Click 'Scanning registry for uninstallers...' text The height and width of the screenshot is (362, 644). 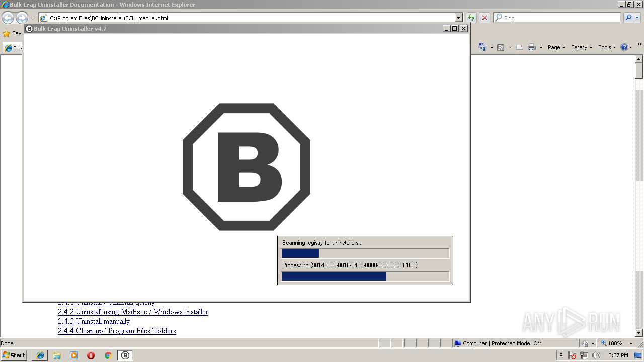323,243
